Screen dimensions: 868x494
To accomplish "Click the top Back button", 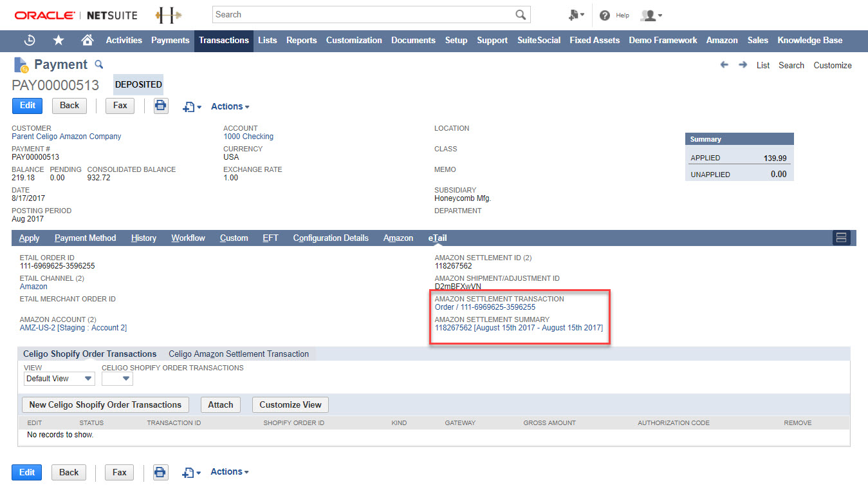I will pyautogui.click(x=69, y=106).
